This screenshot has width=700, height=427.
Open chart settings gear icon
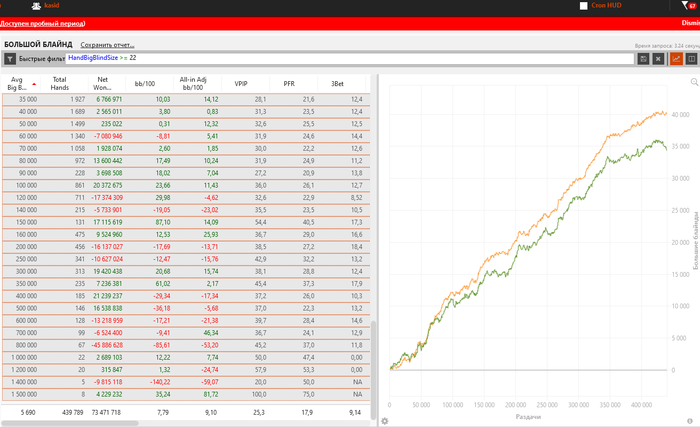click(384, 421)
